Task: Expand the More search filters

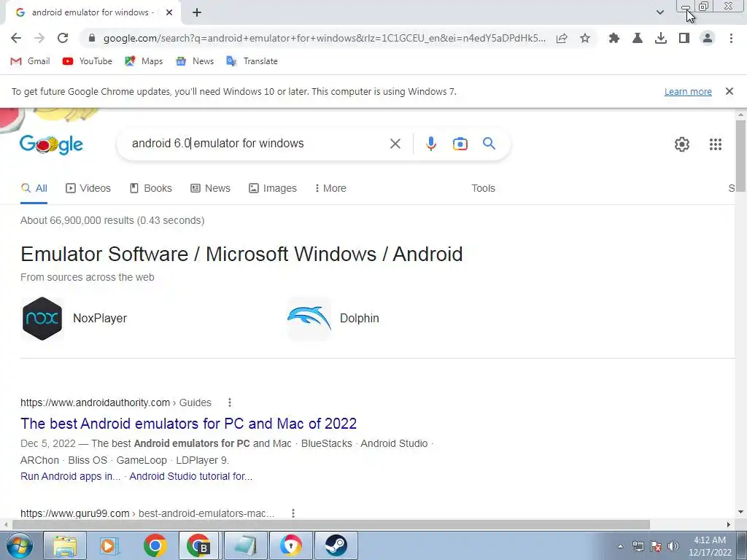Action: (x=330, y=189)
